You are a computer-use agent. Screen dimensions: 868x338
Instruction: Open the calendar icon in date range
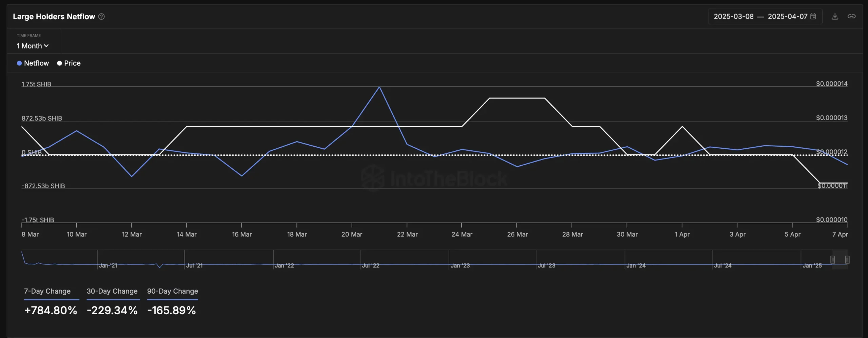(813, 17)
